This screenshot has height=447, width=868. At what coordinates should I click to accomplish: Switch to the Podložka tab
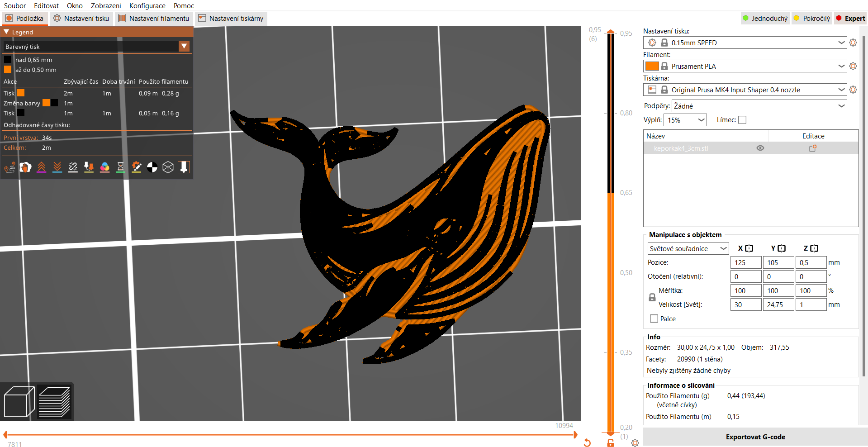pos(24,19)
